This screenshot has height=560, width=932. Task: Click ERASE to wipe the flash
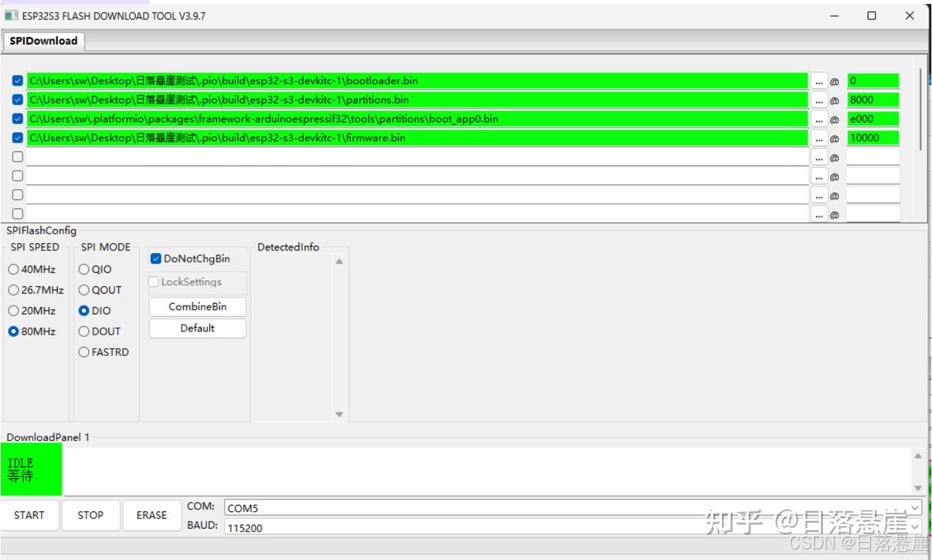152,515
